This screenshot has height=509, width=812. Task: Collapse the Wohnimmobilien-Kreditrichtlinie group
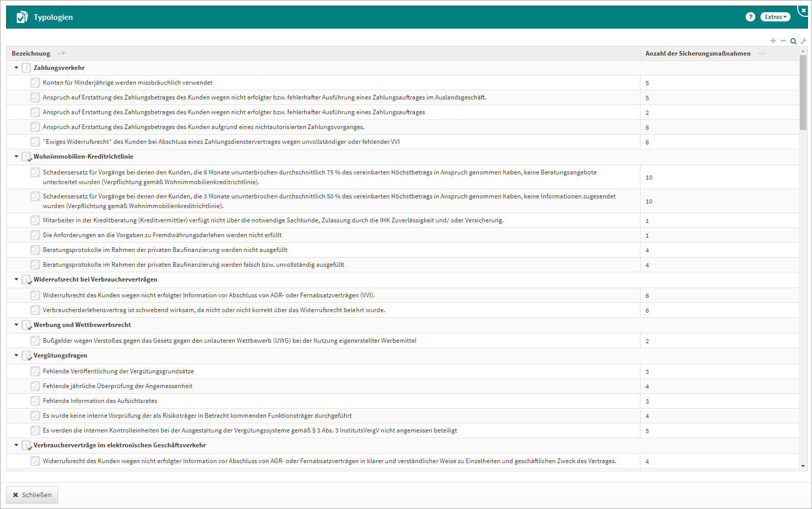point(16,157)
